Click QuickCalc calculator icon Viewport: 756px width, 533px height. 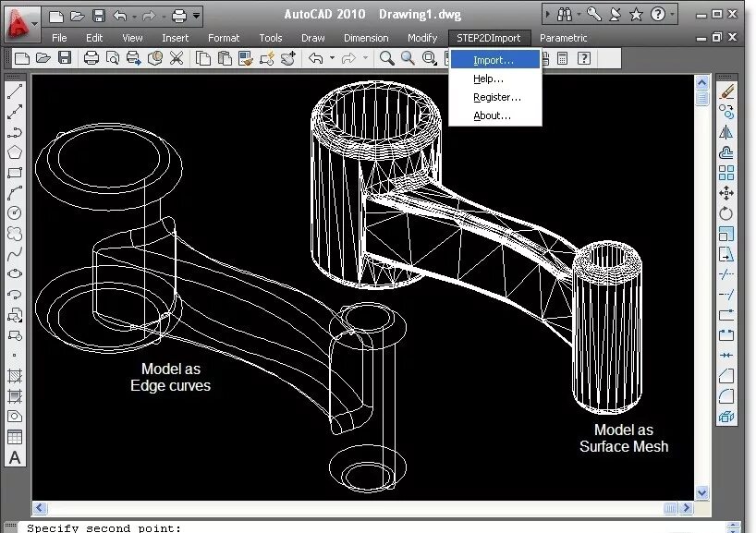[x=562, y=58]
